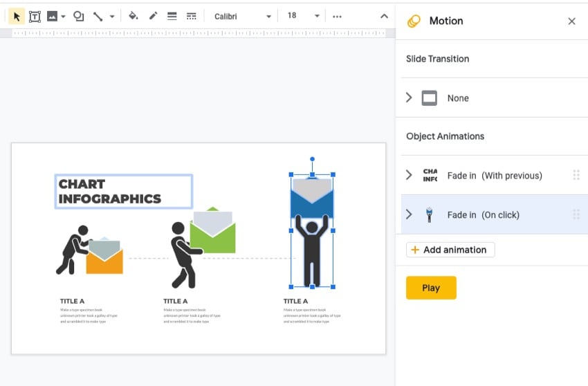This screenshot has height=386, width=588.
Task: Open the Border dash style options
Action: pos(192,16)
